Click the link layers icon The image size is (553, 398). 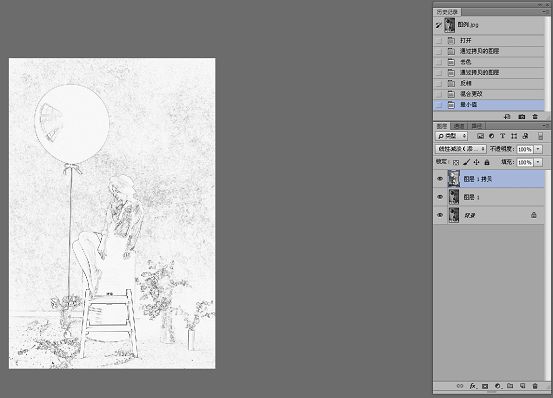tap(460, 386)
